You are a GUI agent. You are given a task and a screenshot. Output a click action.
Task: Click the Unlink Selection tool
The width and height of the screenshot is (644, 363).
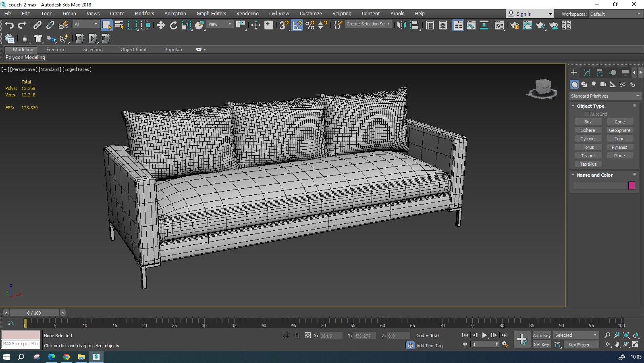[x=50, y=25]
